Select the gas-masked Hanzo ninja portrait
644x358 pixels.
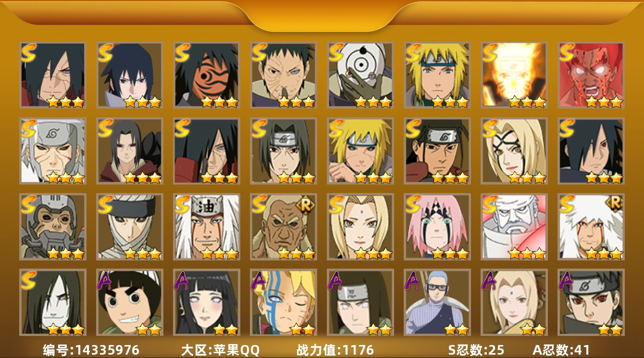[x=53, y=226]
